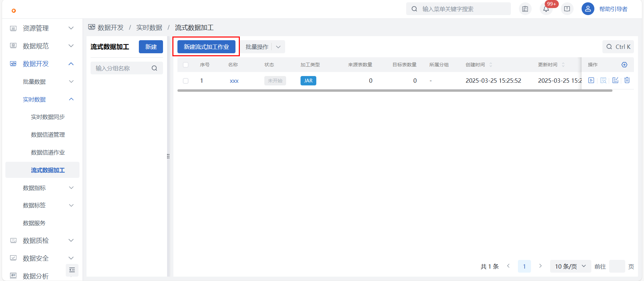Click the 帮助引导者 user name link
The image size is (644, 281).
tap(613, 9)
